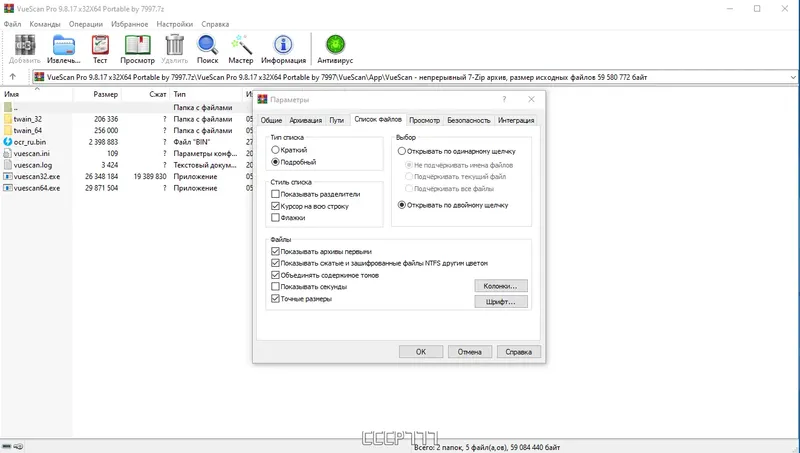
Task: Click the vuescan.log file icon
Action: 8,165
